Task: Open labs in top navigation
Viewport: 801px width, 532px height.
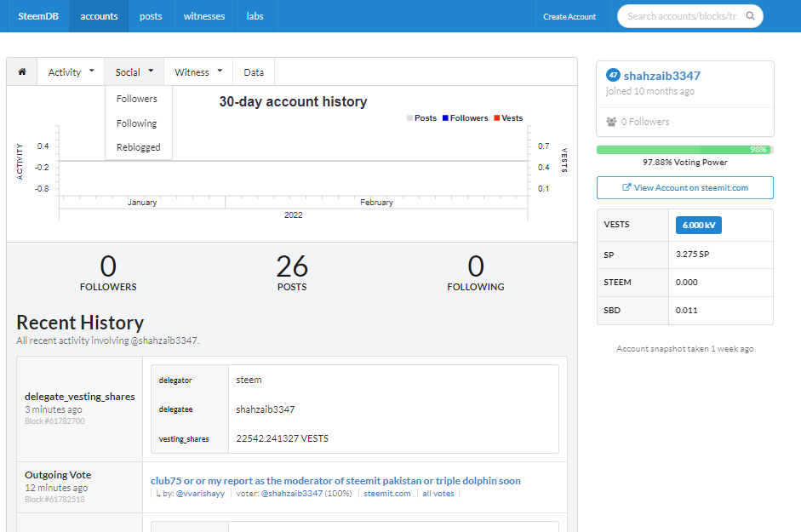Action: point(255,16)
